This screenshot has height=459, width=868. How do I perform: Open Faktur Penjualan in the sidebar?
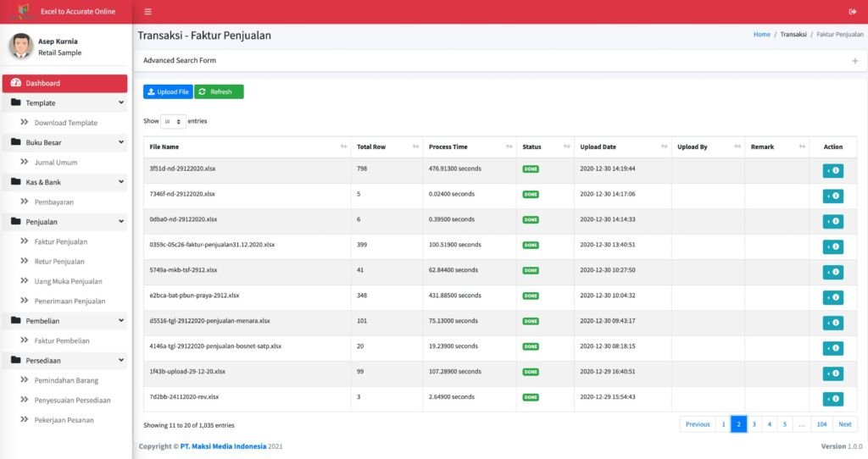(x=60, y=241)
